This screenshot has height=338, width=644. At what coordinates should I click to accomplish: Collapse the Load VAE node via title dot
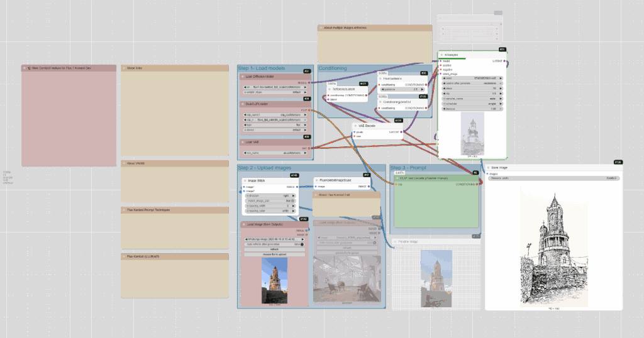point(242,143)
